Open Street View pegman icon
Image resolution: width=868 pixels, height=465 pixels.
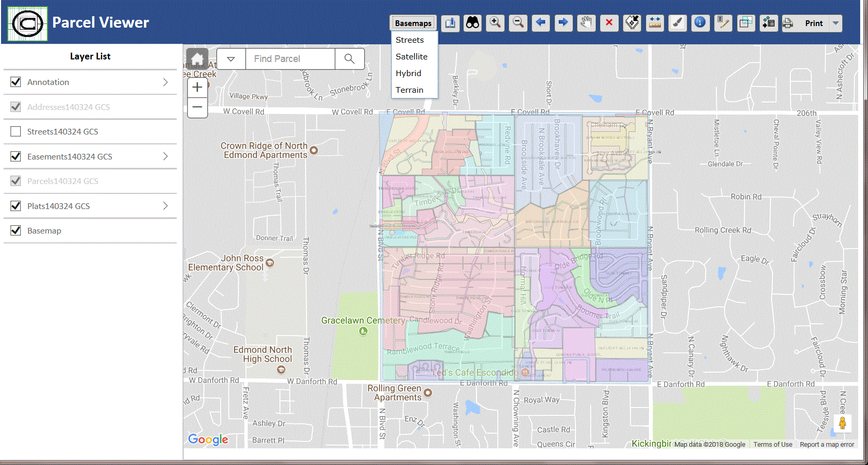(x=842, y=423)
